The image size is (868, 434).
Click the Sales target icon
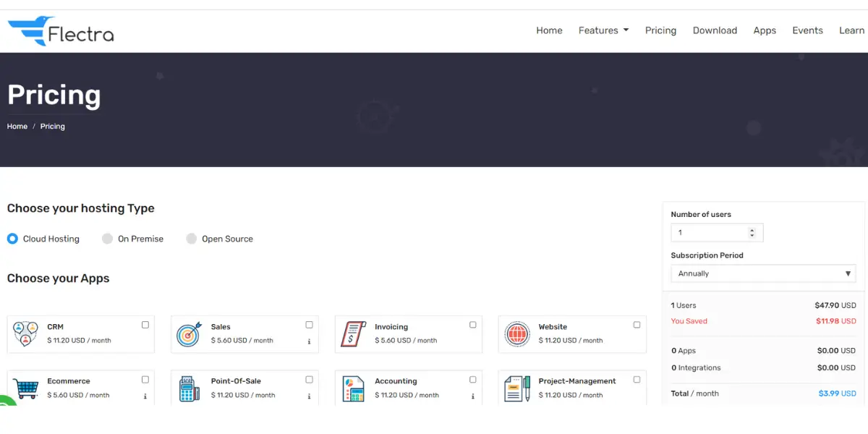click(189, 334)
